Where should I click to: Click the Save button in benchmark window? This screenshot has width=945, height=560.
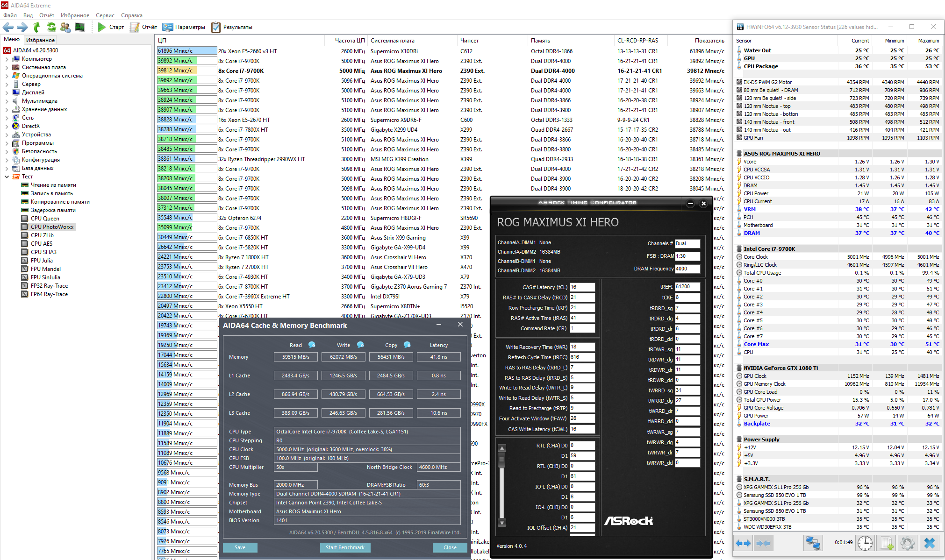(240, 547)
